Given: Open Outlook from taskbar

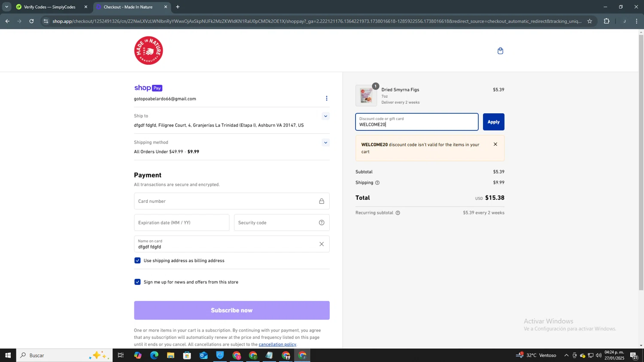Looking at the screenshot, I should [204, 356].
